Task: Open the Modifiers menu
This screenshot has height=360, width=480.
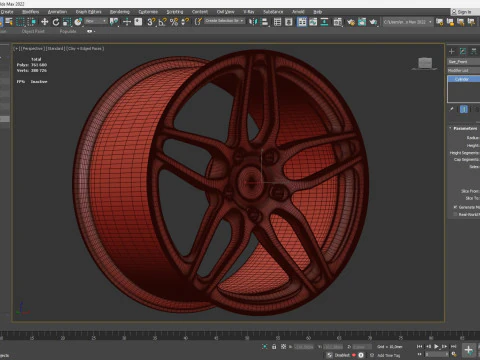Action: (x=31, y=12)
